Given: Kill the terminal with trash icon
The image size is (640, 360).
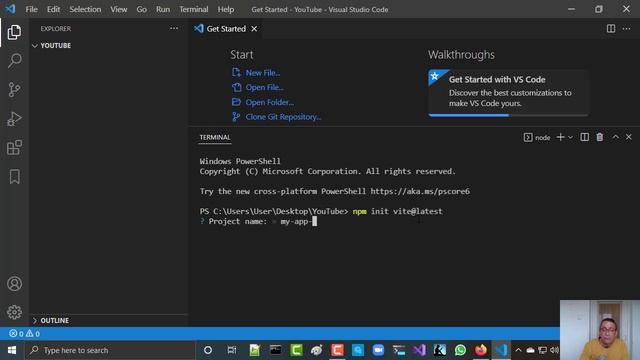Looking at the screenshot, I should [600, 137].
